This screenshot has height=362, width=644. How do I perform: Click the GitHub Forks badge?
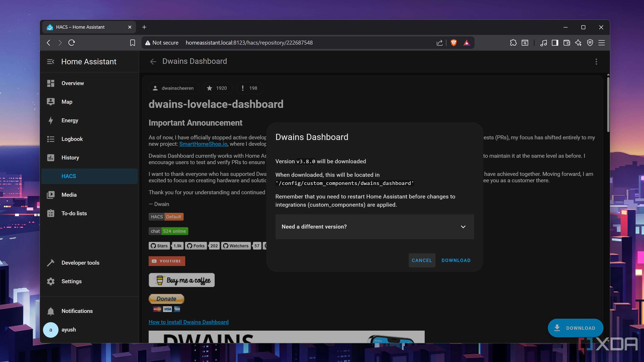[202, 246]
